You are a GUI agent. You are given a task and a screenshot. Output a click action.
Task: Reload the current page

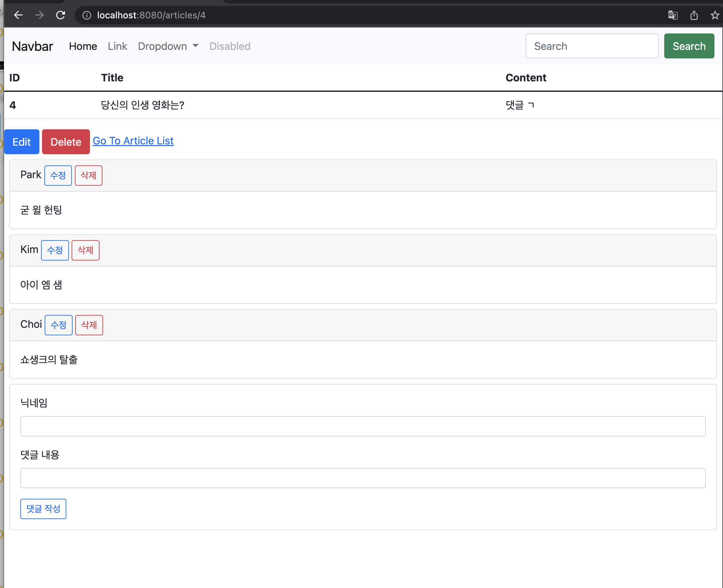pyautogui.click(x=61, y=15)
